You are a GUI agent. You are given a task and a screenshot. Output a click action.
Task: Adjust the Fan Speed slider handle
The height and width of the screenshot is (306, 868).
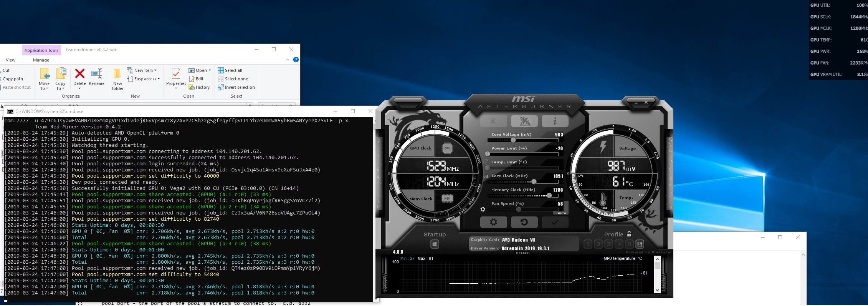pyautogui.click(x=519, y=210)
